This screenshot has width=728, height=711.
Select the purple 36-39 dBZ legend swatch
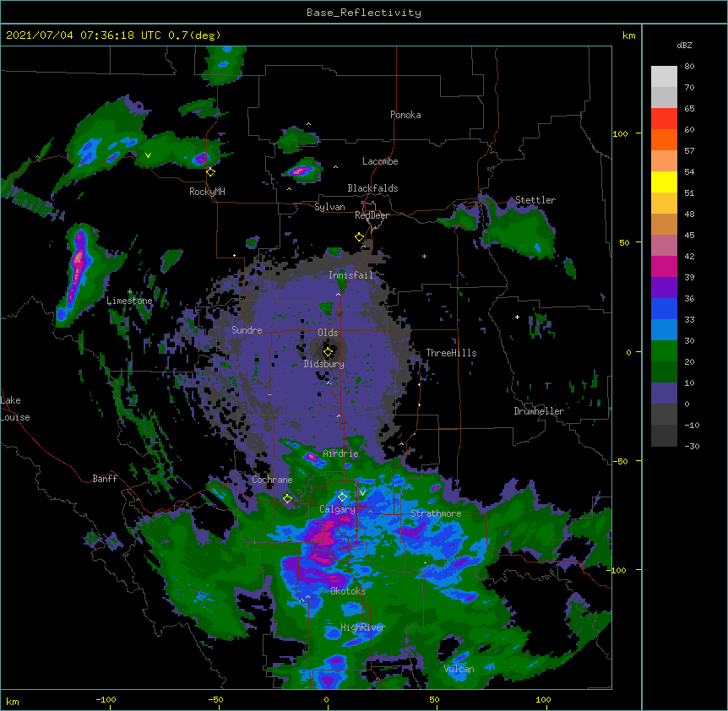click(x=664, y=288)
